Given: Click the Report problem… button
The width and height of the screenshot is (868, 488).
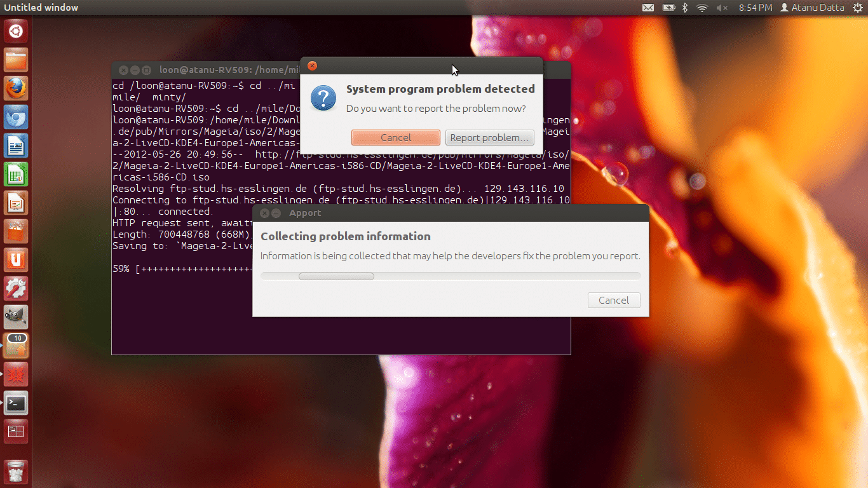Looking at the screenshot, I should (489, 137).
